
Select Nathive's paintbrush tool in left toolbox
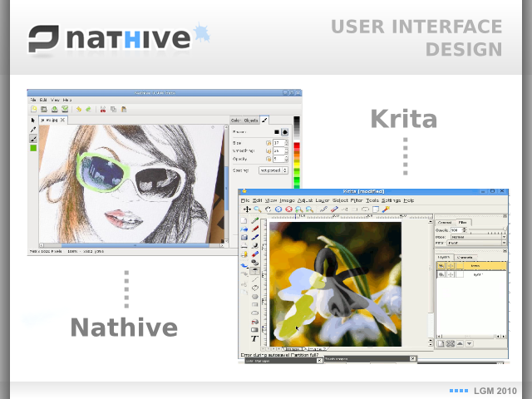[x=33, y=139]
